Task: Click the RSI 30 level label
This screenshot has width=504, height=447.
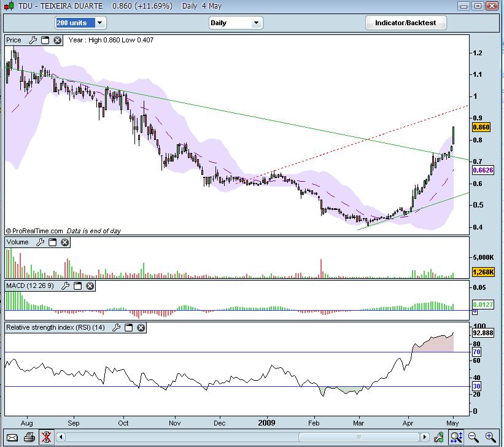Action: 476,386
